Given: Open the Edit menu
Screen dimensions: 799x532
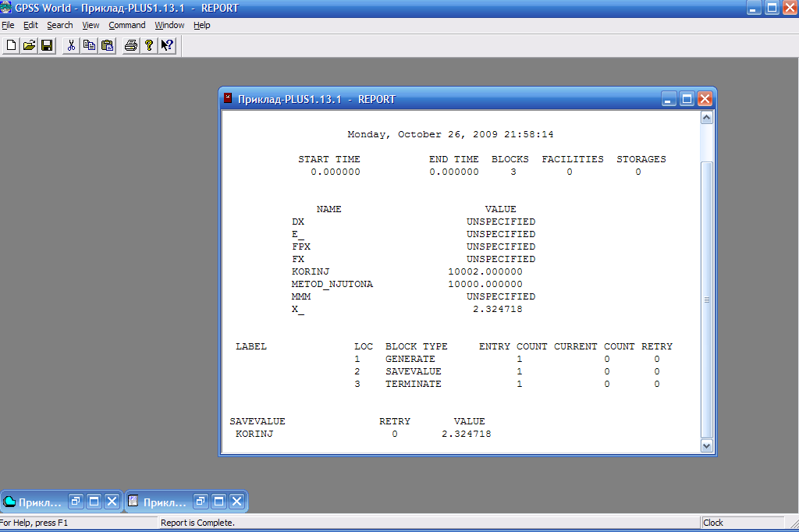Looking at the screenshot, I should 30,25.
